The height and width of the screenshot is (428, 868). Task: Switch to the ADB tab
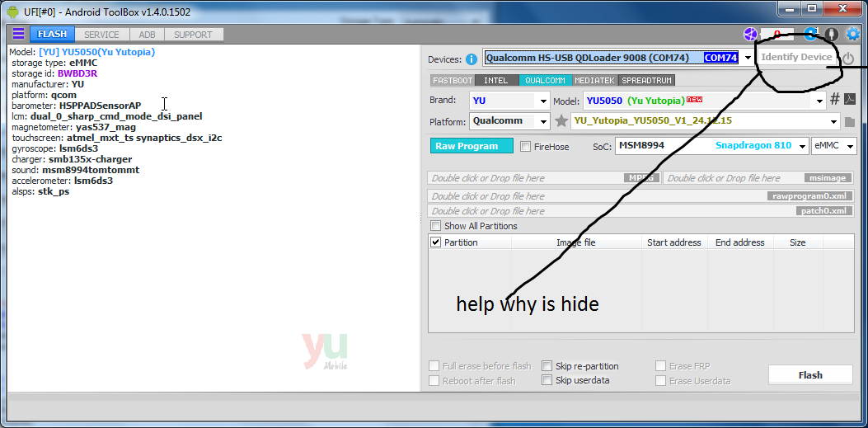pyautogui.click(x=148, y=35)
